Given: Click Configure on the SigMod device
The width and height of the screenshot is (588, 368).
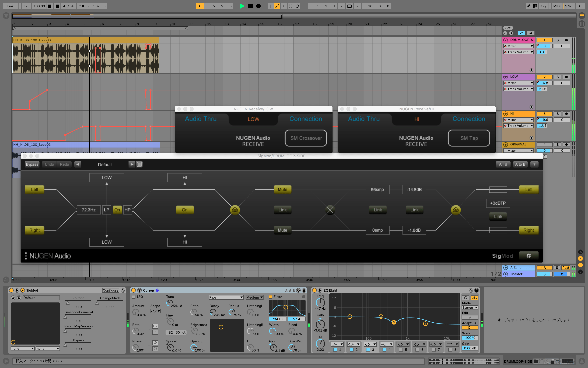Looking at the screenshot, I should click(x=111, y=290).
